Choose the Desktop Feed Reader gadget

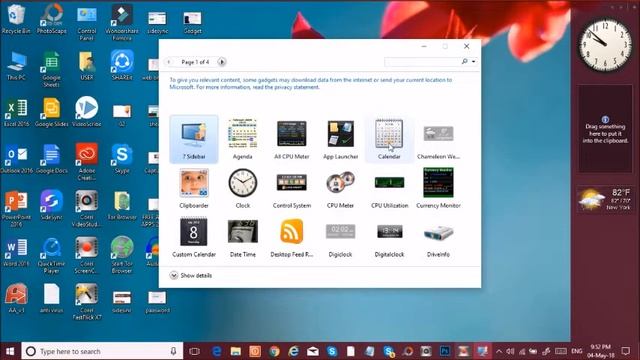[291, 237]
